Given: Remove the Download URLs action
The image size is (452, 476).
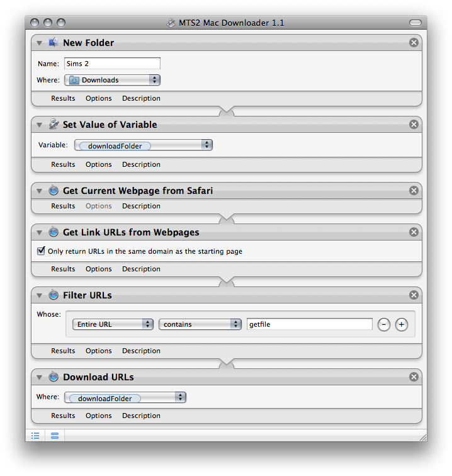Looking at the screenshot, I should point(414,377).
